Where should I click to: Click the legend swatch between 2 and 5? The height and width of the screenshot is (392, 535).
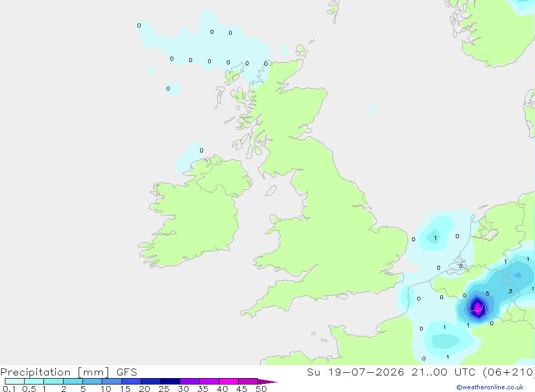coord(73,381)
